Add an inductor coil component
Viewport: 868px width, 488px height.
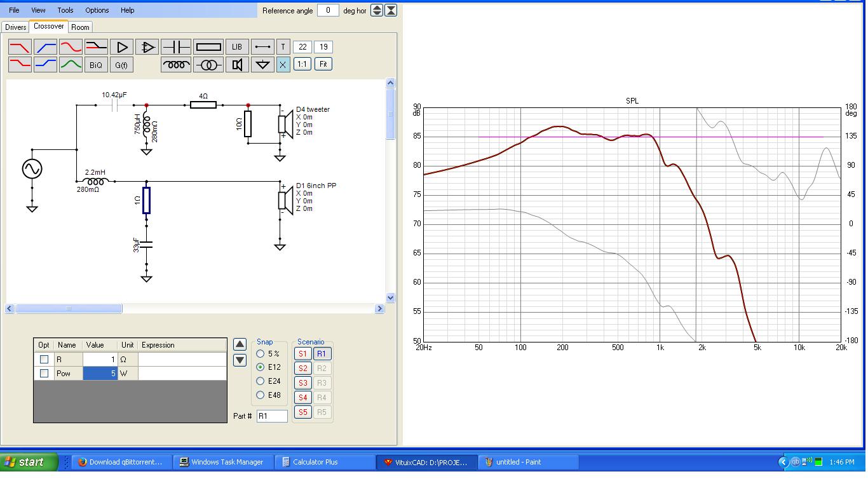[176, 64]
